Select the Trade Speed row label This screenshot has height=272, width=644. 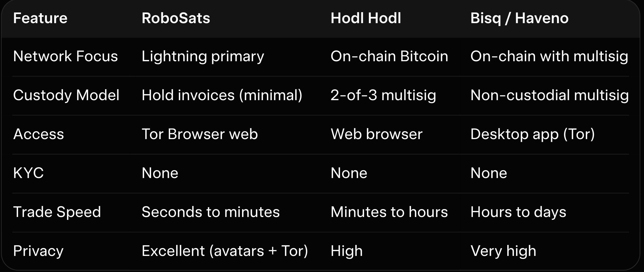coord(57,212)
